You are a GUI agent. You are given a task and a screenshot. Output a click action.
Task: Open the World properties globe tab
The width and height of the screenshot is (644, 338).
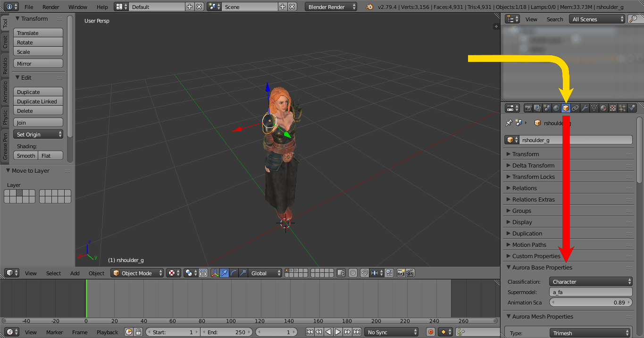click(557, 108)
